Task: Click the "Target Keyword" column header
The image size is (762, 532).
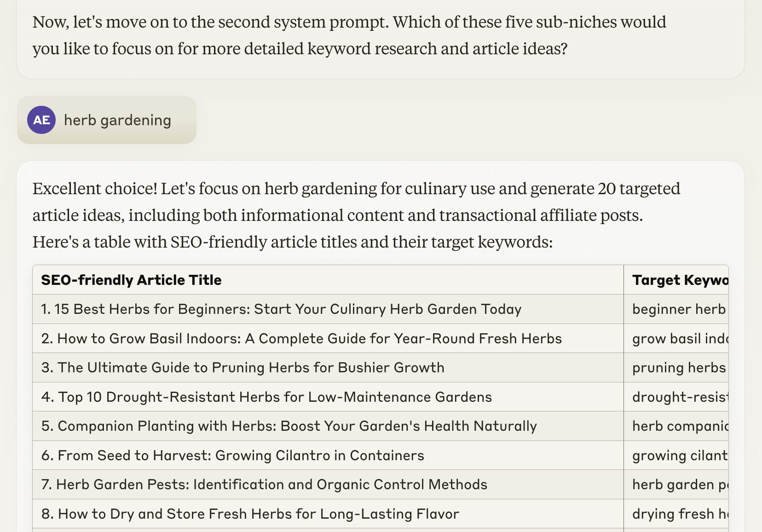Action: point(679,280)
